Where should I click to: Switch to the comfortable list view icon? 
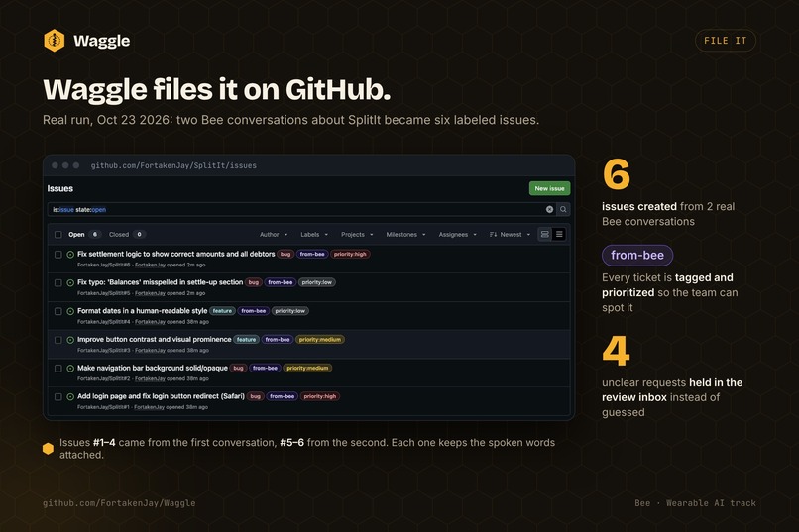544,234
